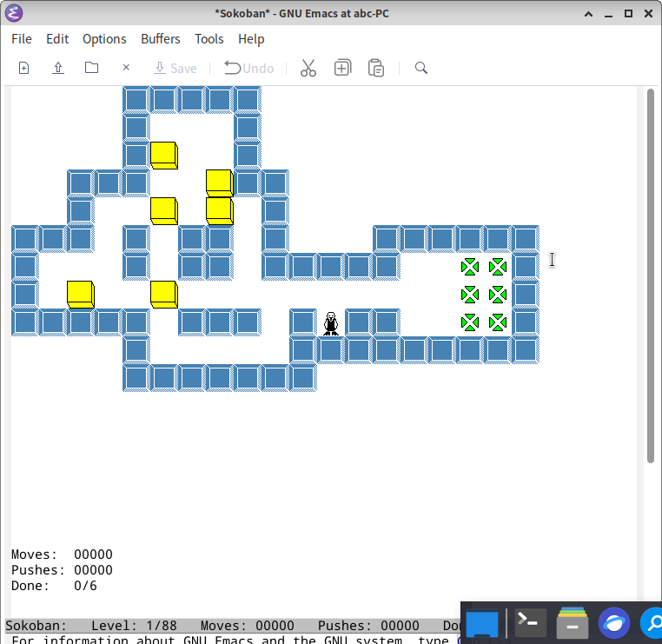Open the Help menu
The height and width of the screenshot is (644, 662).
[x=251, y=39]
